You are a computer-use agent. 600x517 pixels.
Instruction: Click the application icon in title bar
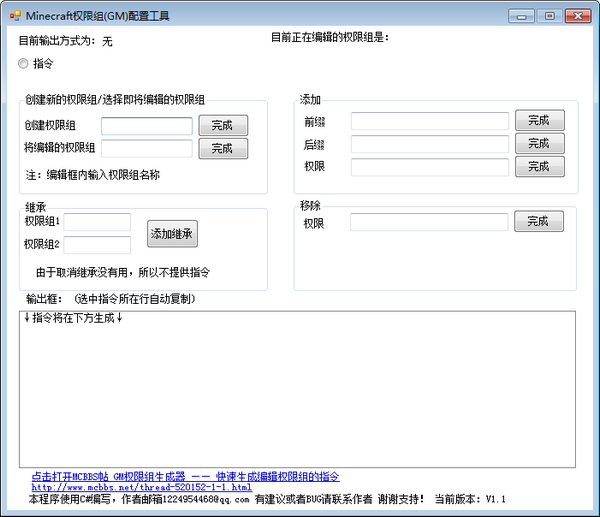pos(15,16)
